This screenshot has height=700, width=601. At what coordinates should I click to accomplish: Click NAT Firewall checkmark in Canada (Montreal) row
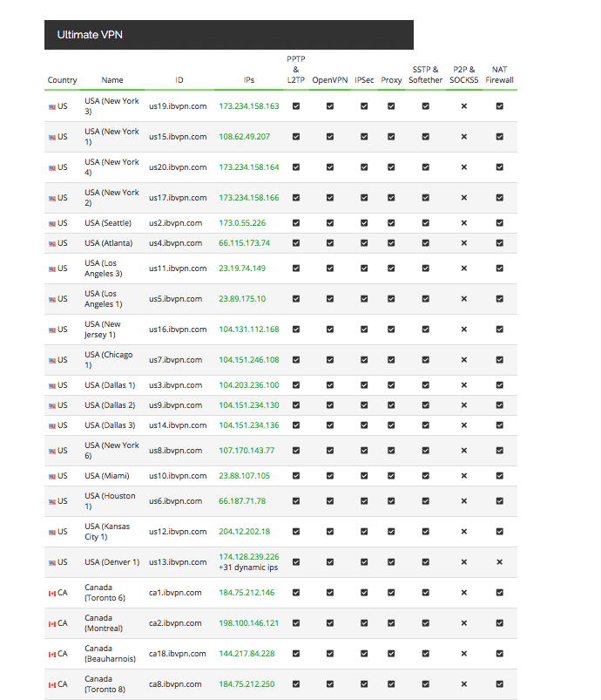500,622
